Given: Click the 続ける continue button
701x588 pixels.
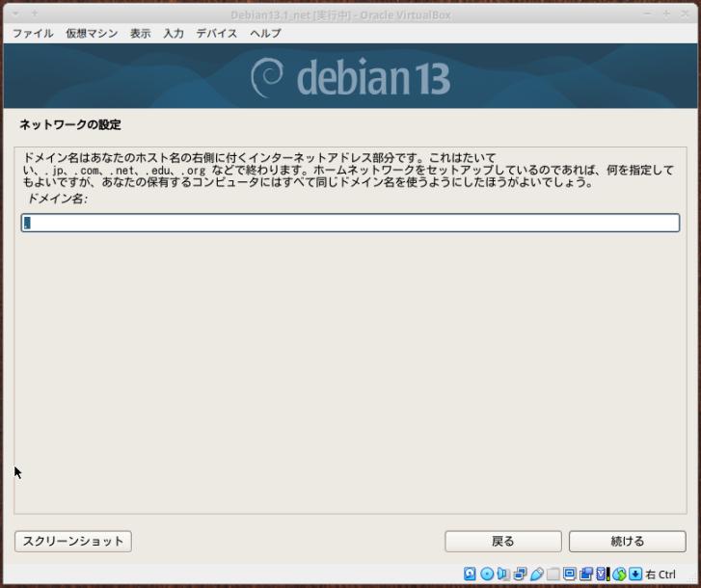Looking at the screenshot, I should pos(627,541).
